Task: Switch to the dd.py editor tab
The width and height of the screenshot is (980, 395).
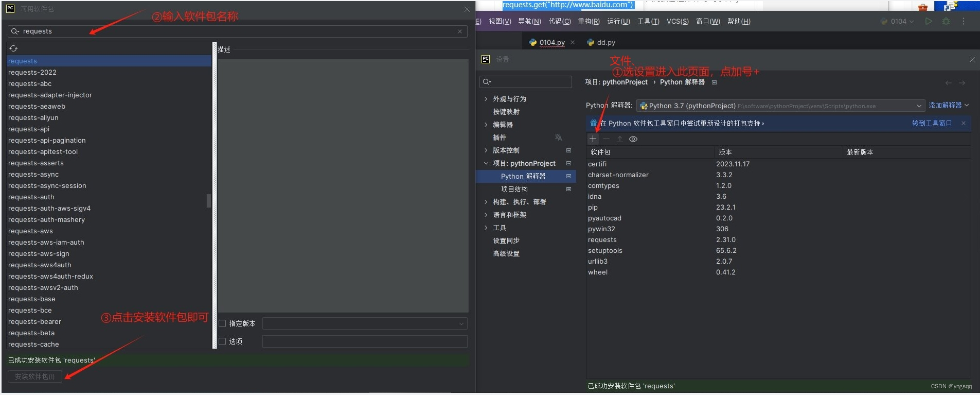Action: tap(601, 42)
